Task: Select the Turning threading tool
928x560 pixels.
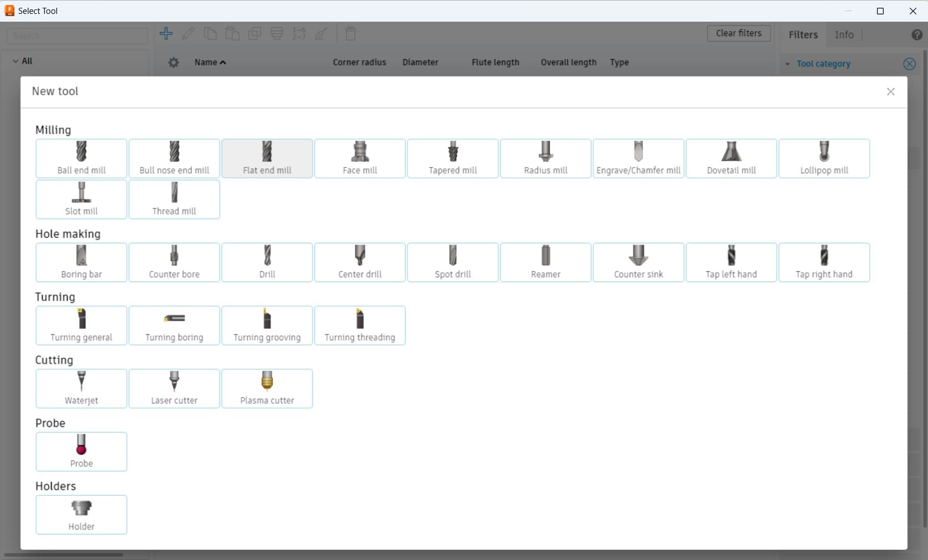Action: tap(360, 325)
